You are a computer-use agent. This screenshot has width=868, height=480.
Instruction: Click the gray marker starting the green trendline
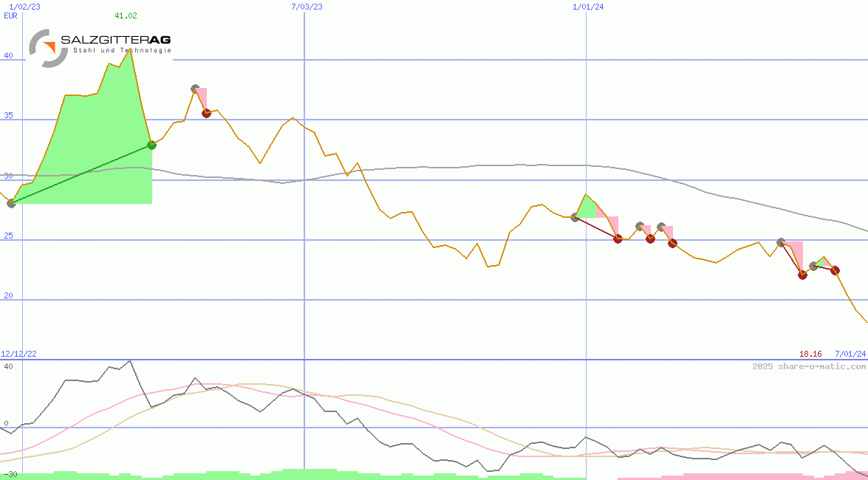[x=10, y=203]
